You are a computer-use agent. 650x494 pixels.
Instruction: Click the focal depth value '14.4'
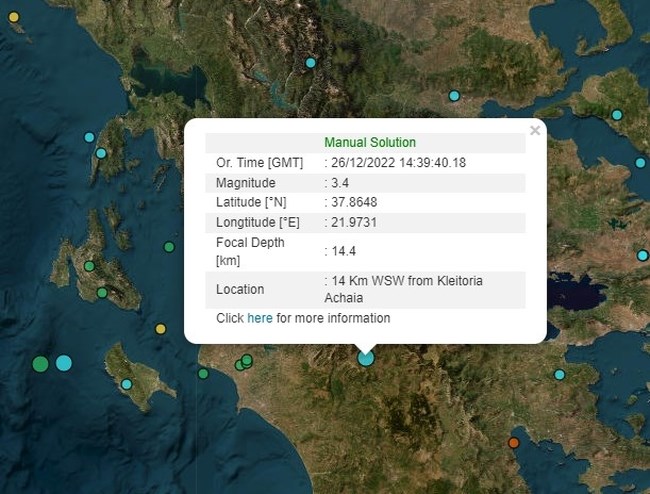(344, 251)
